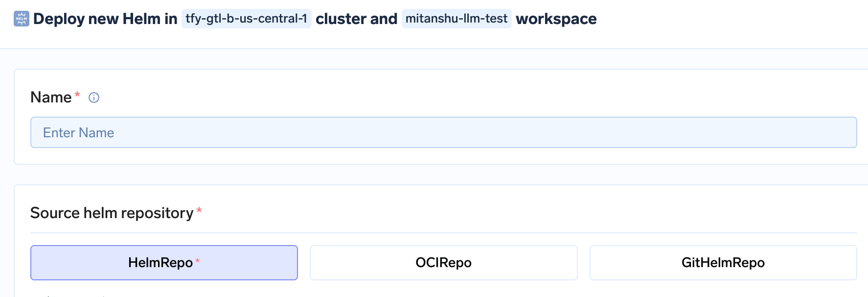Click the "Deploy new Helm in" title text

[105, 19]
